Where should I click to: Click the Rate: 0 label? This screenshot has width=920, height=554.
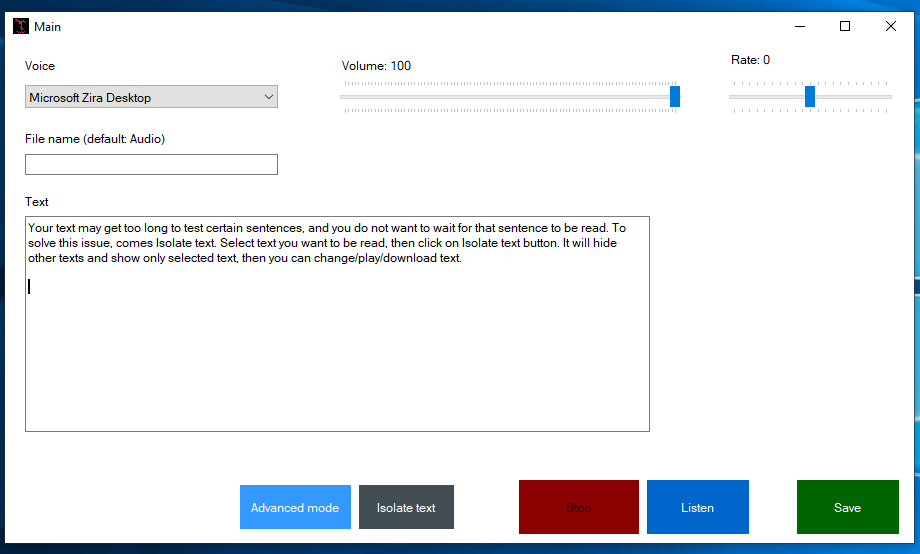click(x=750, y=60)
